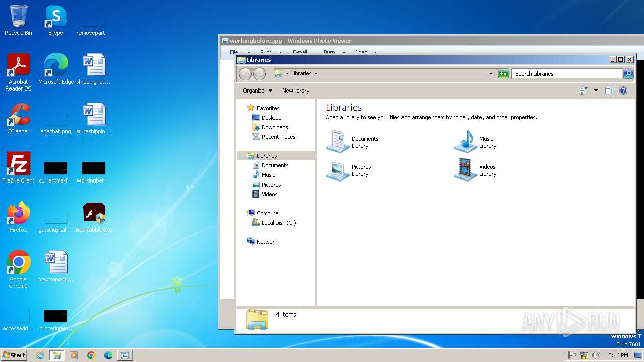Select the BadRabbit.exe desktop file
The height and width of the screenshot is (362, 644).
tap(94, 217)
